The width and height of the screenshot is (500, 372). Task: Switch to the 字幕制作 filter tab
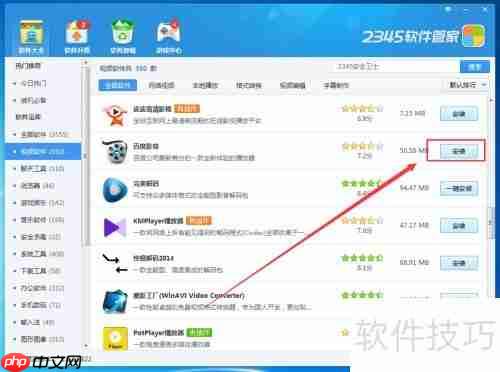(336, 85)
